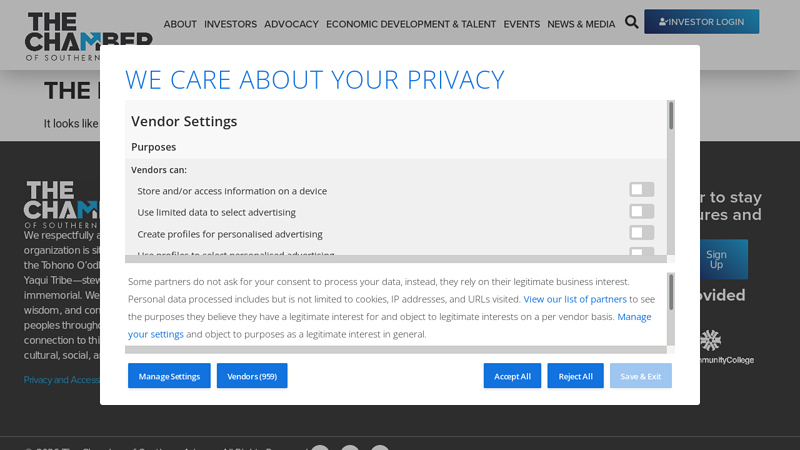This screenshot has width=800, height=450.
Task: Accept all cookies with Accept All
Action: (x=512, y=376)
